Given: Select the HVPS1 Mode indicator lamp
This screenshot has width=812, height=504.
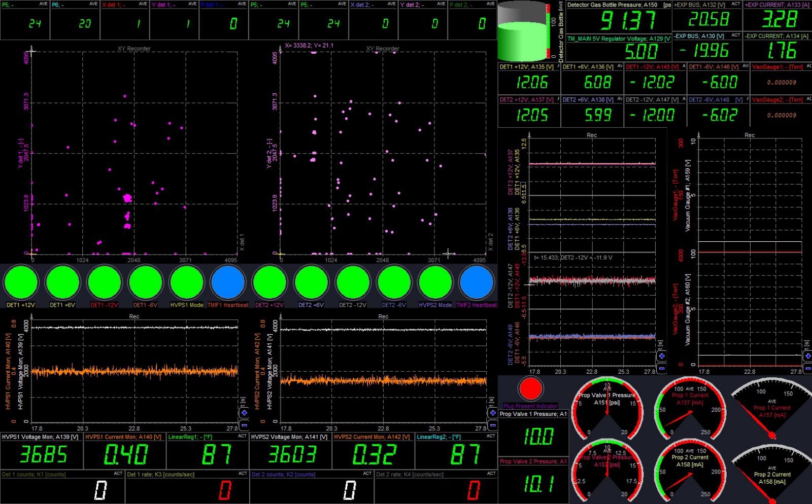Looking at the screenshot, I should tap(187, 282).
